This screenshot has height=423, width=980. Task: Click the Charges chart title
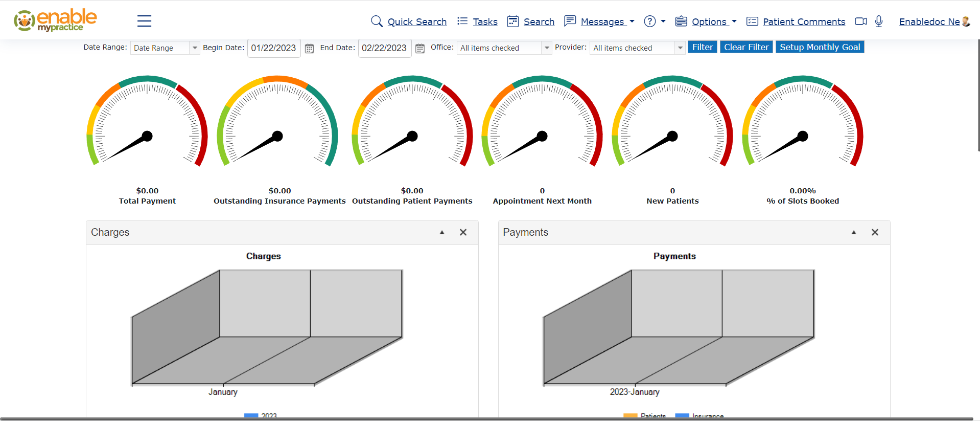point(263,256)
